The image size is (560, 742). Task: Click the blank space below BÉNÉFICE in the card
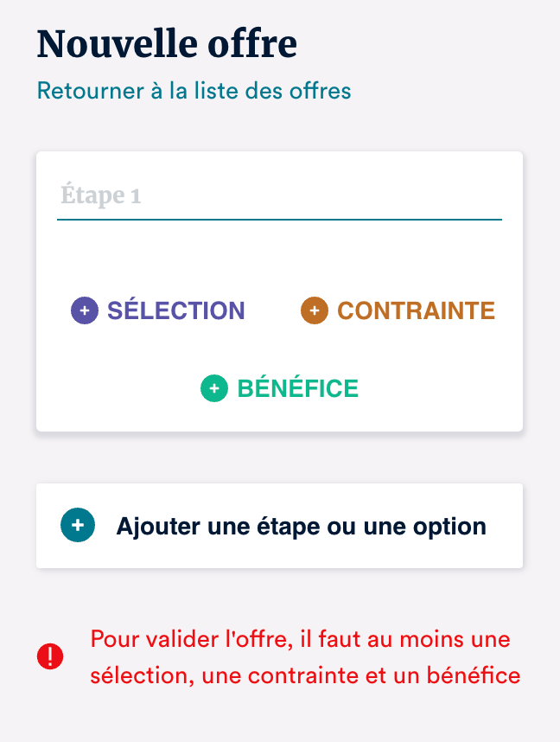(x=279, y=419)
